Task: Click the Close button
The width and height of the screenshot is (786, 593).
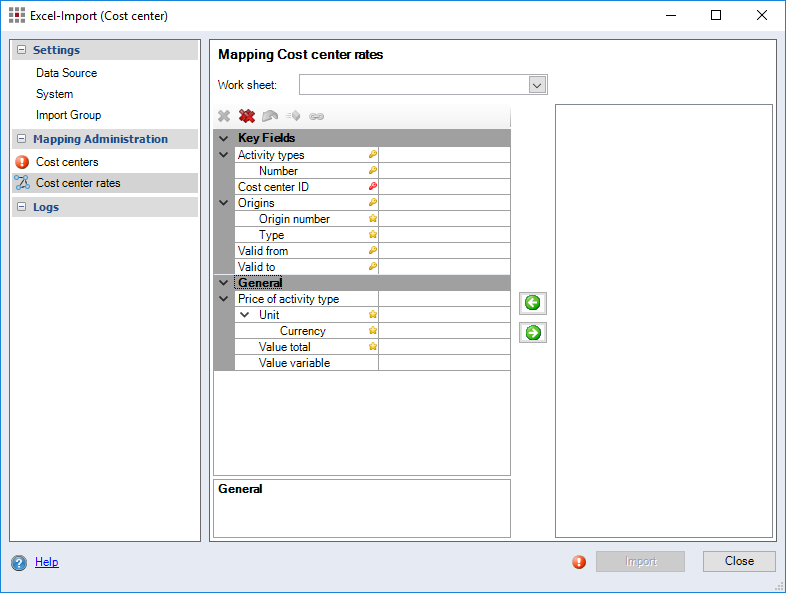Action: [x=739, y=561]
